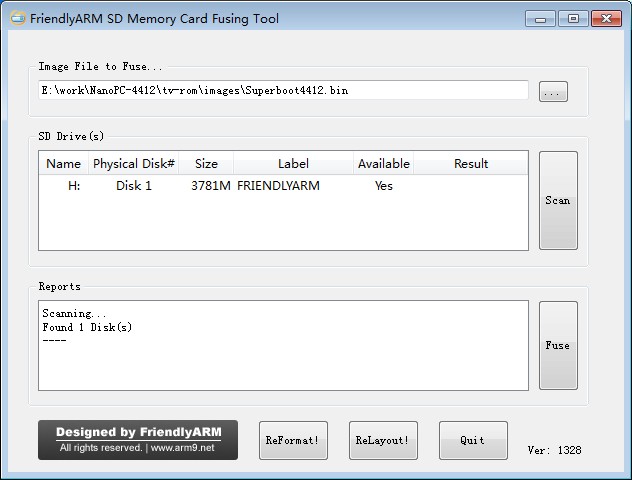Scan for SD drives
Image resolution: width=632 pixels, height=480 pixels.
558,200
